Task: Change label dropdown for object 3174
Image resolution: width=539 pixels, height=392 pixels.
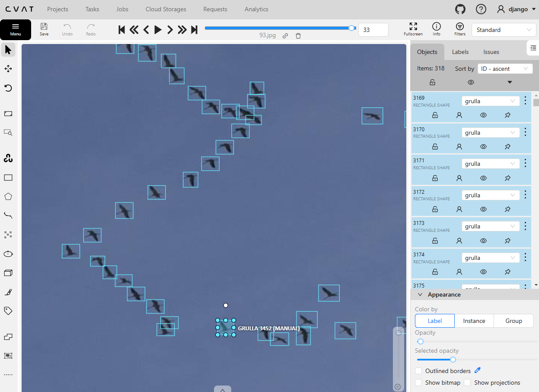Action: coord(491,258)
